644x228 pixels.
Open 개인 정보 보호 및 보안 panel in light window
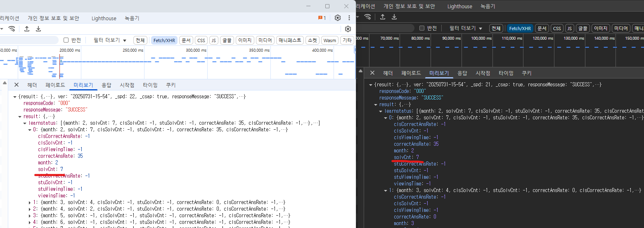coord(53,18)
